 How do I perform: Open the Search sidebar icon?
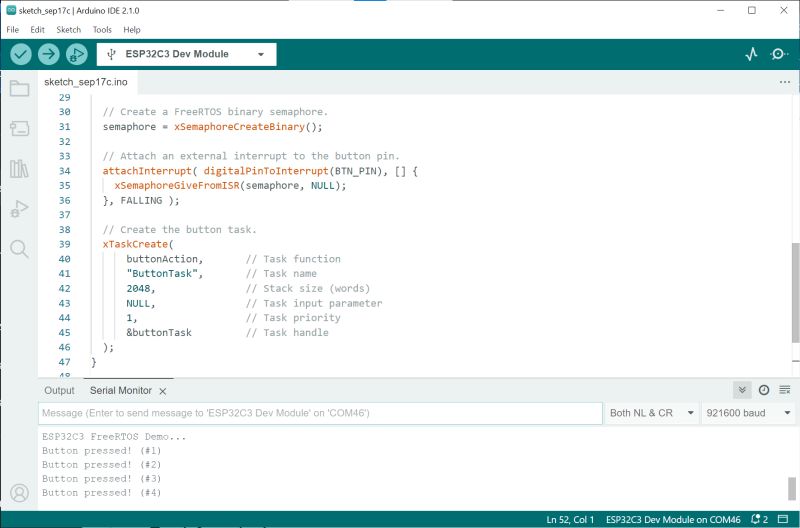[x=19, y=249]
